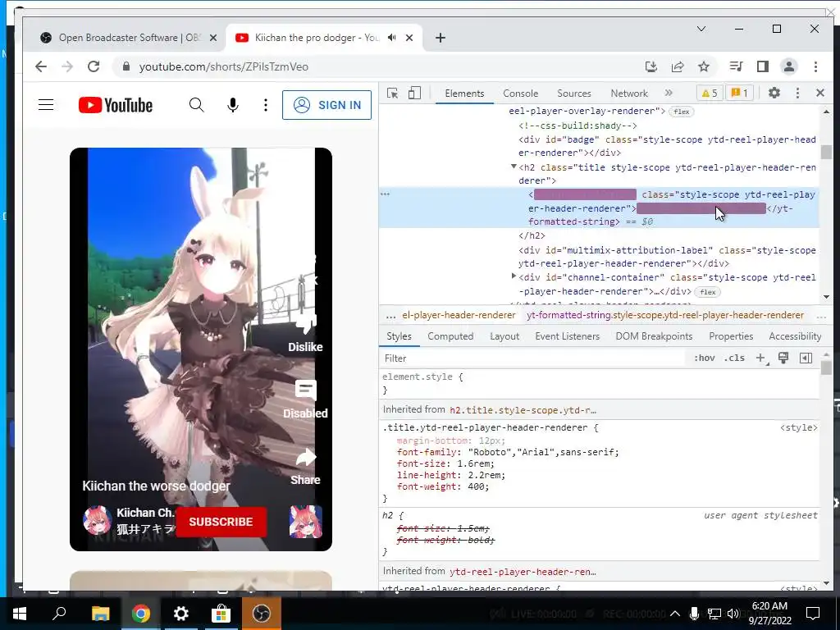Share the short video
840x630 pixels.
[x=306, y=467]
